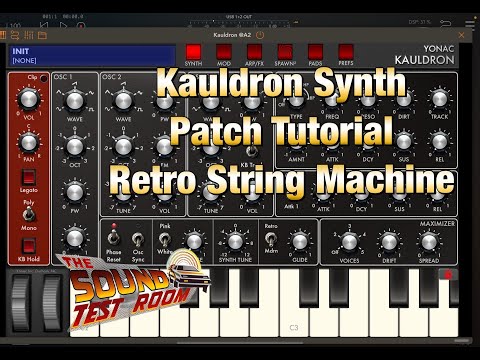480x360 pixels.
Task: Click the host time counter display
Action: [63, 16]
